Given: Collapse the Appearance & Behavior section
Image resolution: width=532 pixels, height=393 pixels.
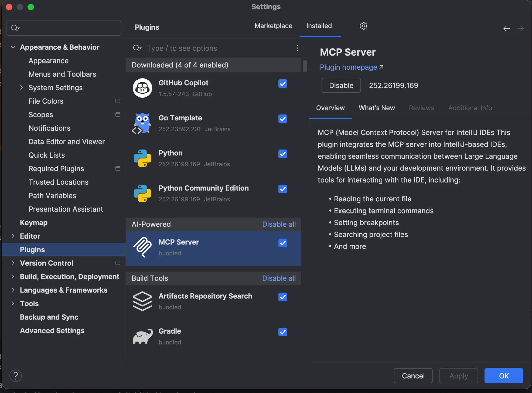Looking at the screenshot, I should pos(13,47).
